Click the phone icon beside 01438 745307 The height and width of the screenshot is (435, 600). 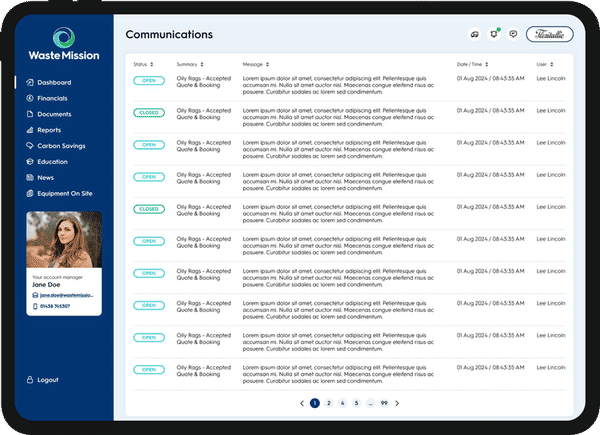tap(35, 306)
